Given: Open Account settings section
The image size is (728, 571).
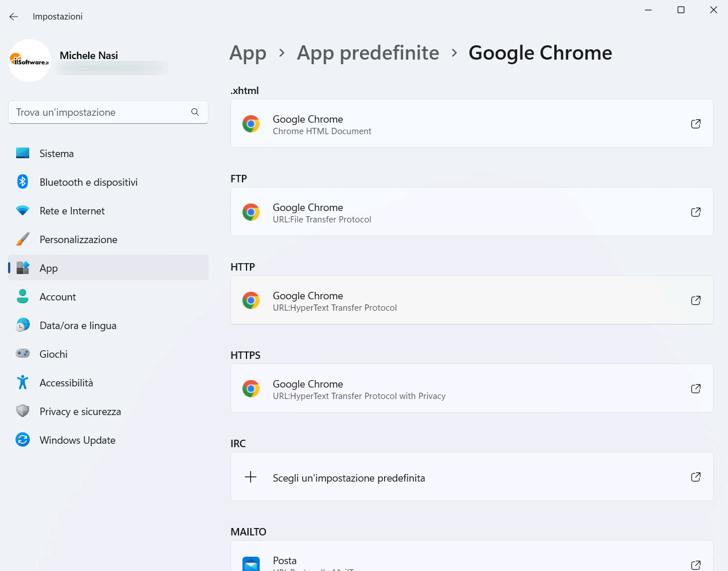Looking at the screenshot, I should coord(108,297).
